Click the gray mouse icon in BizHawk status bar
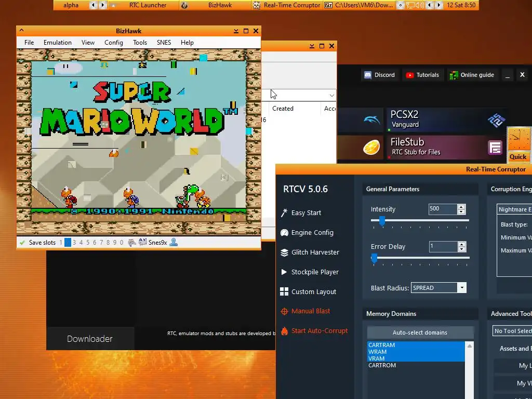Viewport: 532px width, 399px height. point(131,242)
